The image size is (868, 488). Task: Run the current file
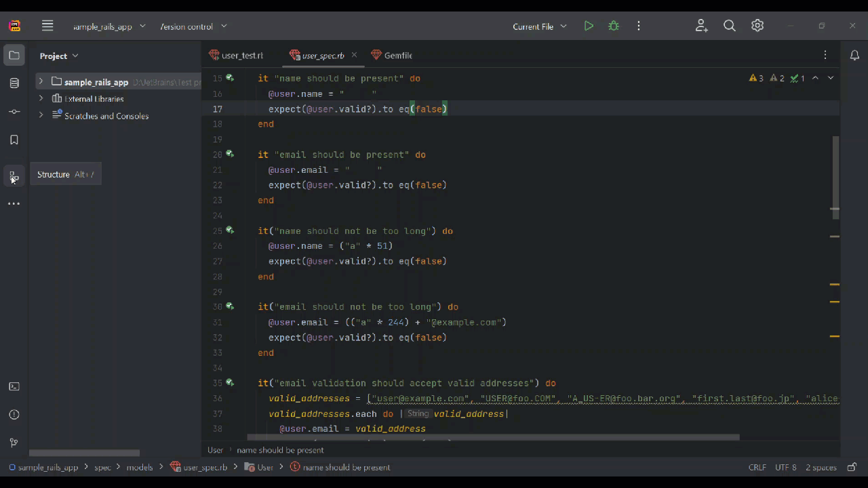(589, 26)
